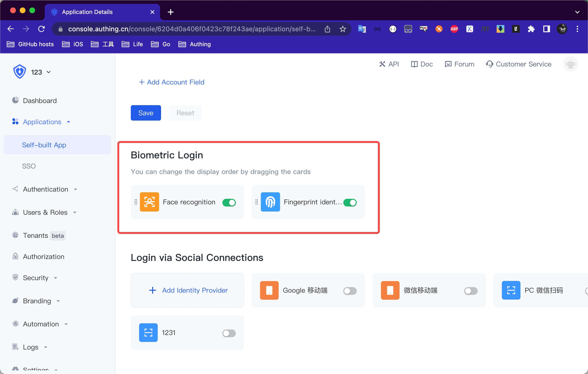Viewport: 588px width, 374px height.
Task: Expand the Users & Roles menu
Action: (x=45, y=212)
